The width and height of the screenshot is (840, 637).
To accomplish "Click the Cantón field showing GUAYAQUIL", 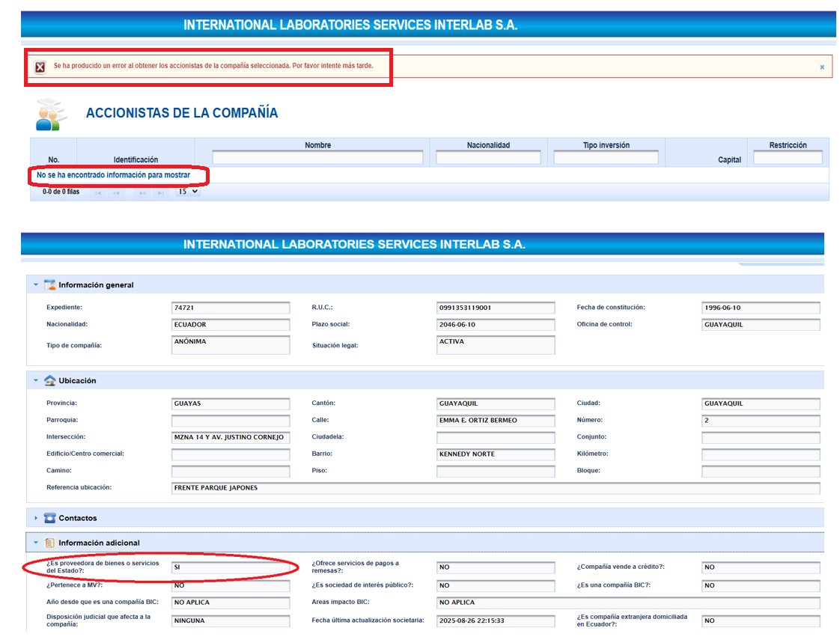I will 496,403.
